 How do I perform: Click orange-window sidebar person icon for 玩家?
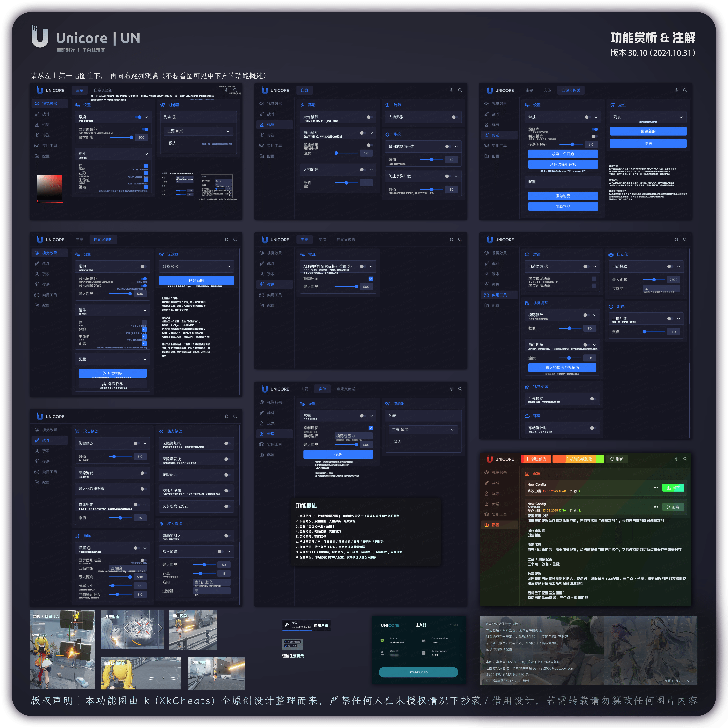point(487,493)
